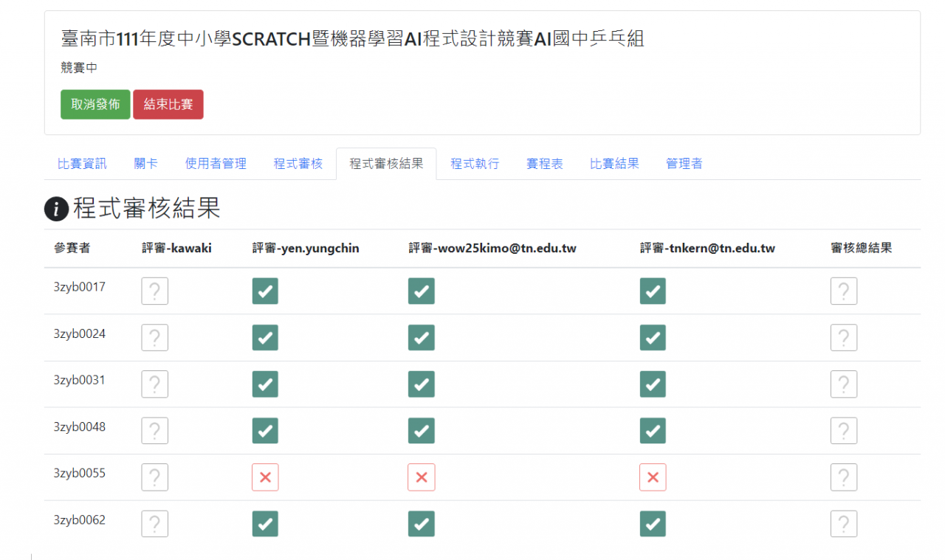Toggle yen.yungchin checkmark for 3zyb0017
Viewport: 945px width, 560px height.
pos(265,291)
